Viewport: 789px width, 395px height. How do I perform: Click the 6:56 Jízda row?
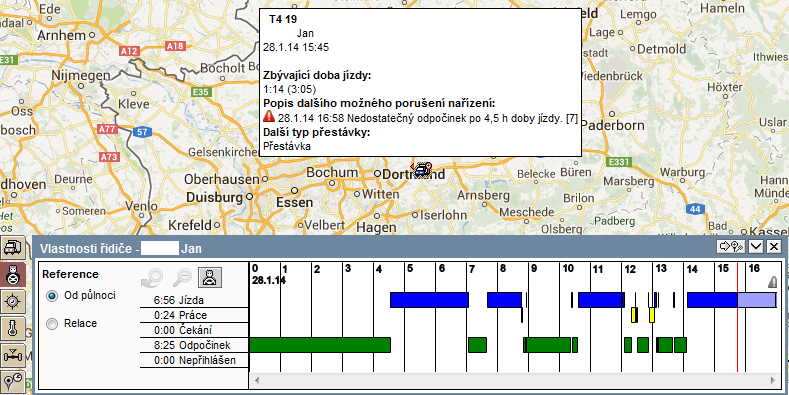click(x=194, y=300)
